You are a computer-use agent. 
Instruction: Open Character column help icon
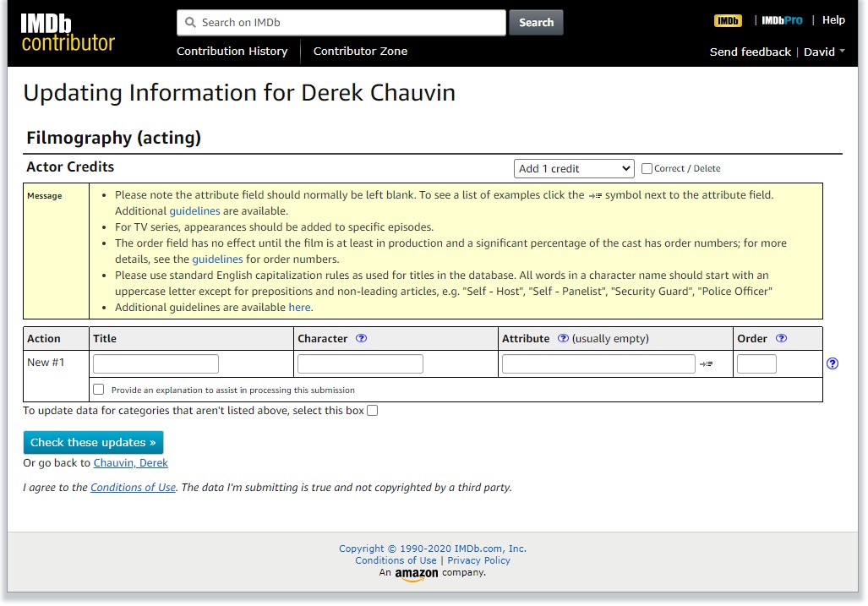(x=361, y=339)
